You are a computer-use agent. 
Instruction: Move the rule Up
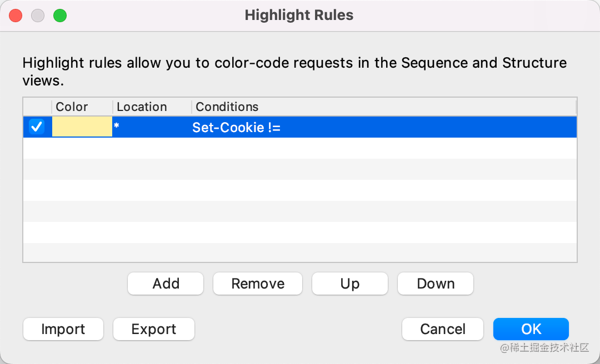[x=349, y=284]
